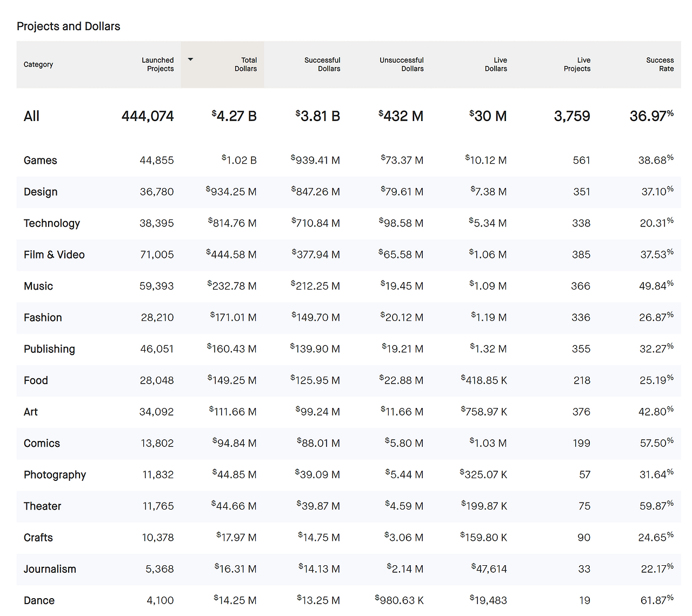Sort by Unsuccessful Dollars column header
Screen dimensions: 692x616
[401, 64]
